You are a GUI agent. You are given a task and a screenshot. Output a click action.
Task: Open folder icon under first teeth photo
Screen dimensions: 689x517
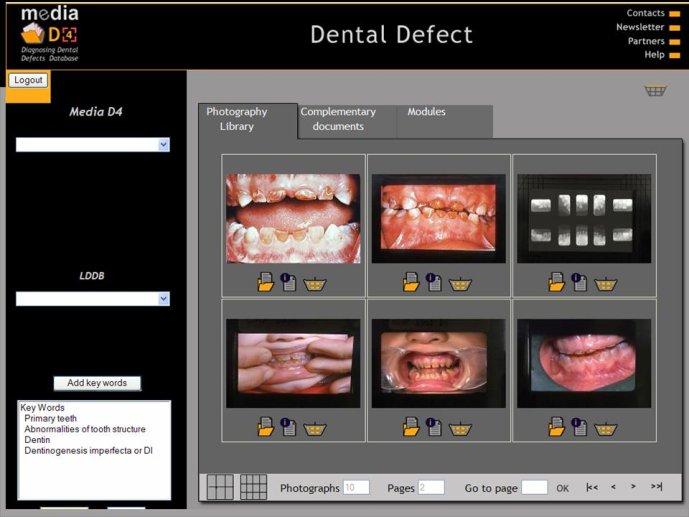click(x=265, y=282)
